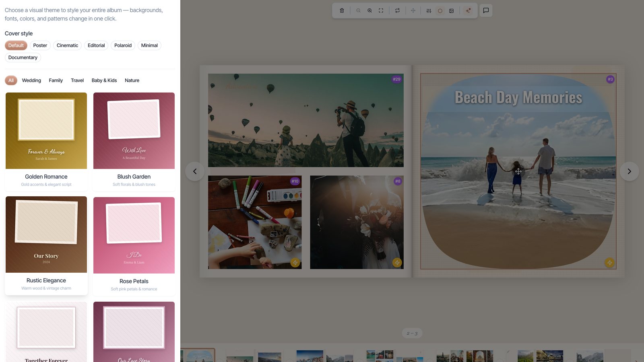Screen dimensions: 644x362
Task: Click 'Soft florals & blush tones' caption
Action: [134, 185]
